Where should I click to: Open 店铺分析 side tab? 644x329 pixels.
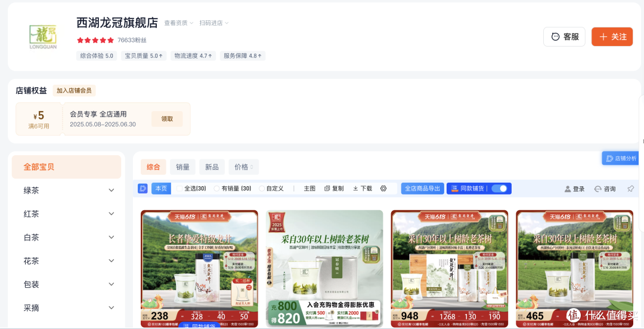[x=621, y=158]
